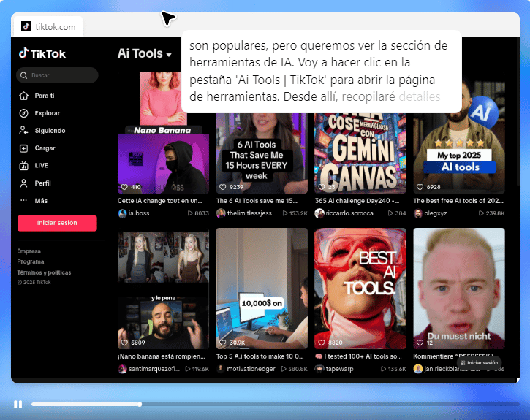Click the red Iniciar sesión button
This screenshot has height=420, width=530.
[57, 223]
